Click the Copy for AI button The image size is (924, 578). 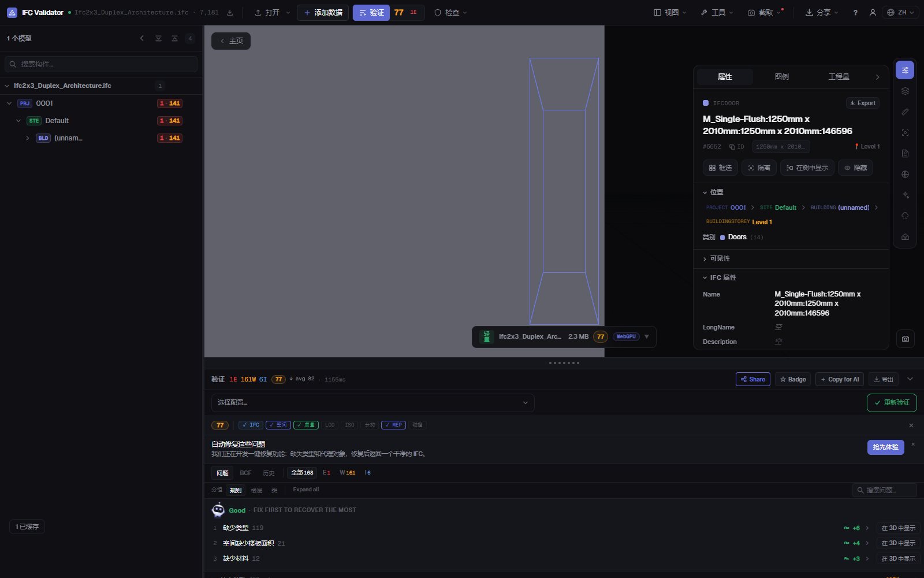(x=839, y=379)
